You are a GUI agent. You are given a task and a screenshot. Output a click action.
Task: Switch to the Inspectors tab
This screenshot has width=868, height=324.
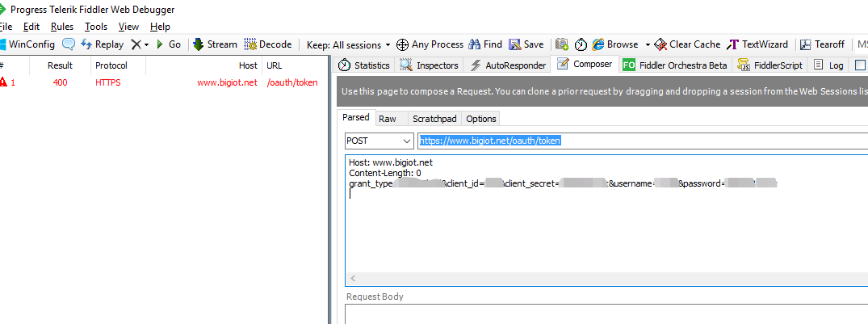click(x=430, y=65)
